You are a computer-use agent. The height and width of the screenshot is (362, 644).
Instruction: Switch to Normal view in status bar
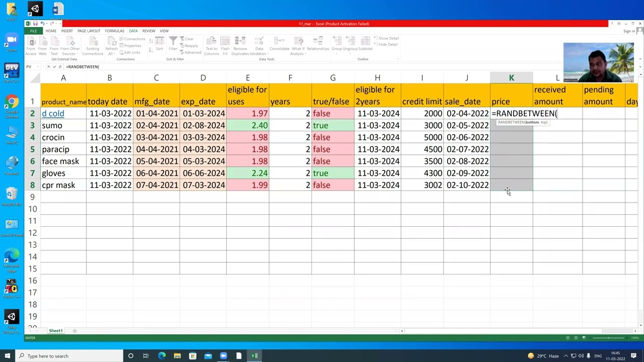pyautogui.click(x=568, y=338)
